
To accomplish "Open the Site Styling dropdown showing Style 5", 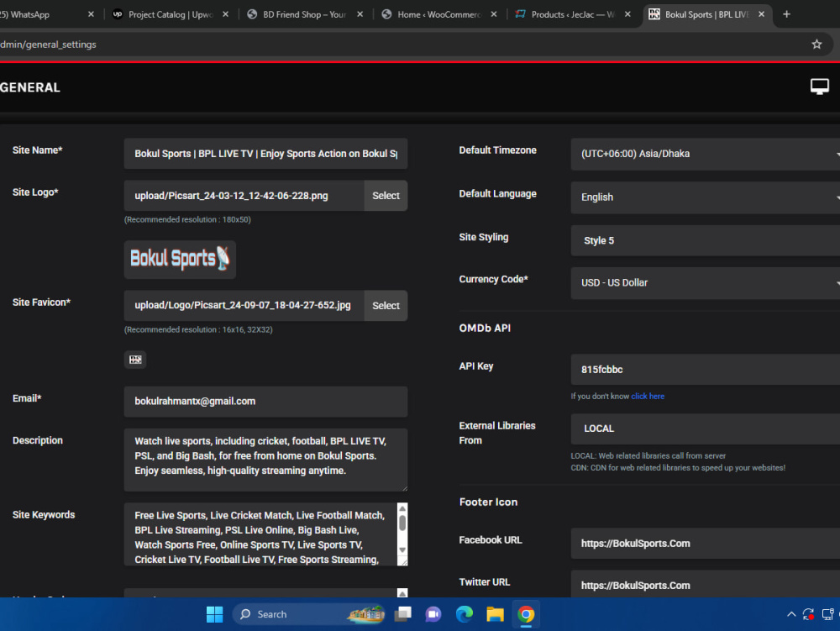I will (705, 240).
